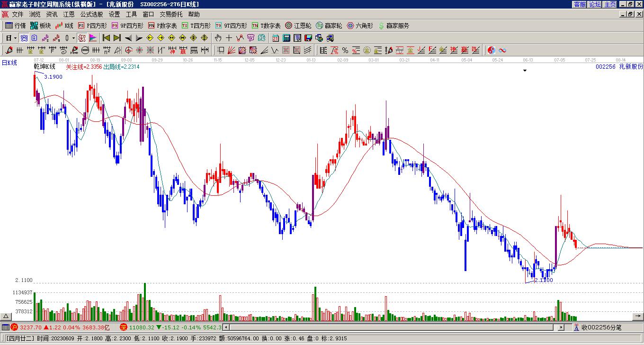This screenshot has width=644, height=345.
Task: Open the P四方形 tool
Action: click(x=92, y=26)
